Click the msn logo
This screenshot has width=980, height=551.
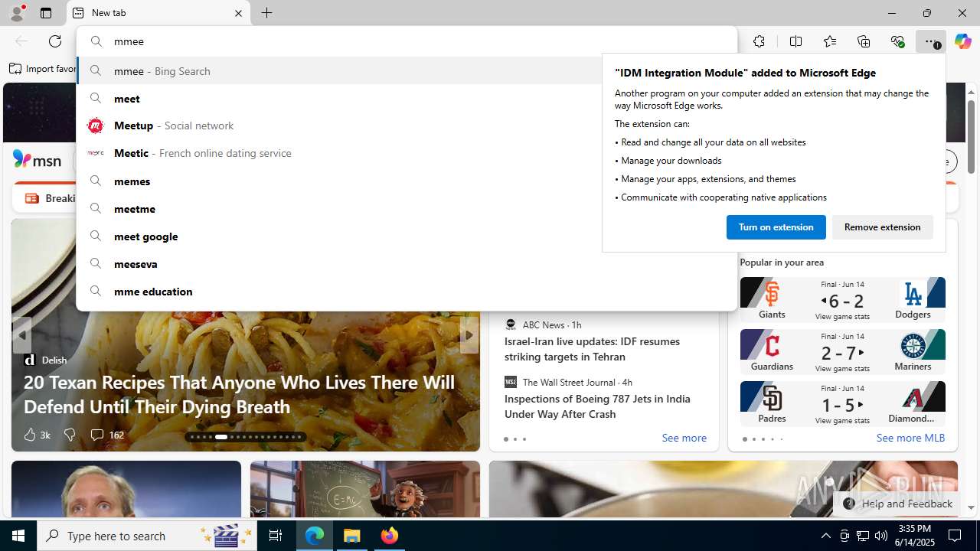pyautogui.click(x=37, y=160)
